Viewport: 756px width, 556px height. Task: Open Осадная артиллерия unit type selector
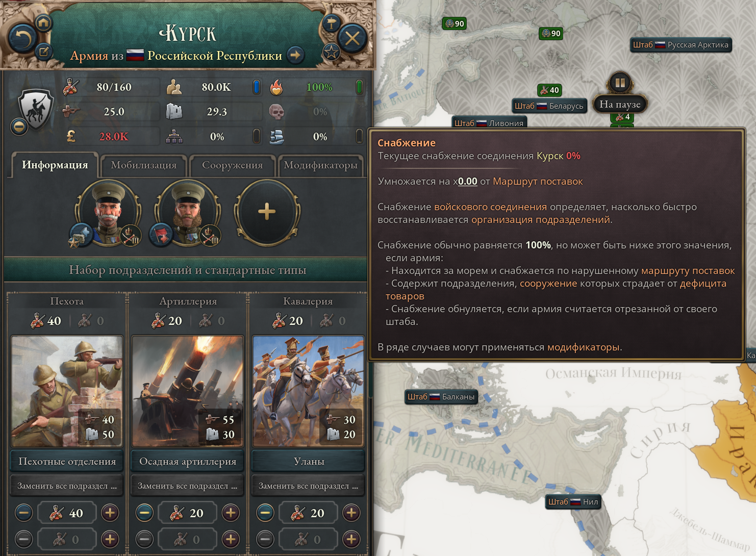188,461
